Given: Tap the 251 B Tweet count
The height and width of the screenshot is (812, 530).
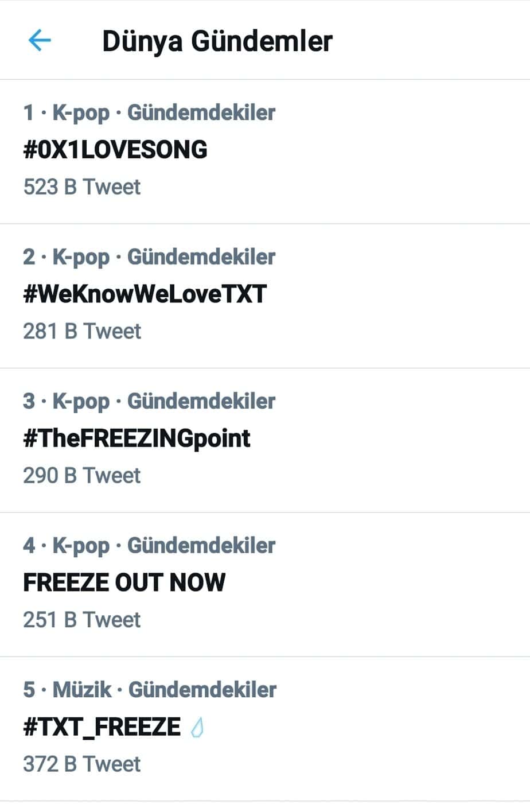Looking at the screenshot, I should (81, 620).
